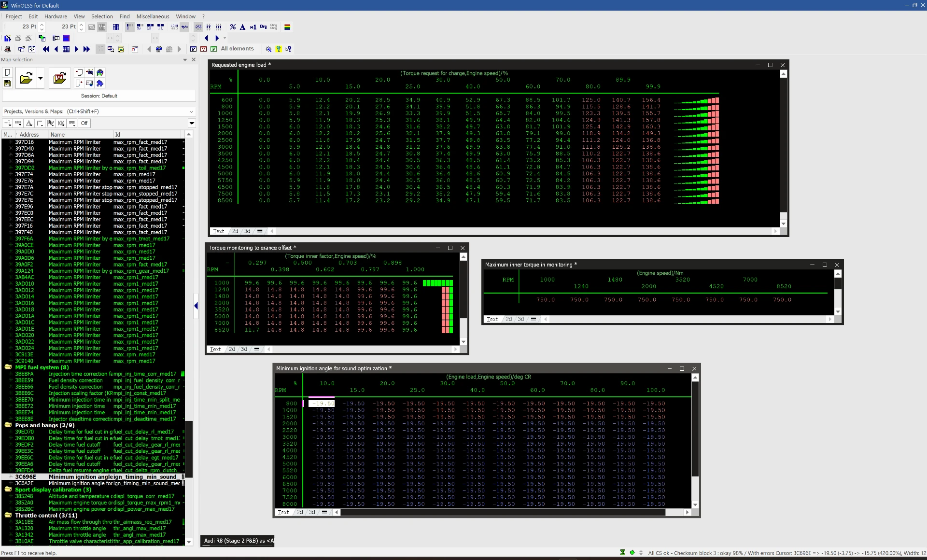Collapse the Sport display calibration folder
Screen dimensions: 927x560
8,490
